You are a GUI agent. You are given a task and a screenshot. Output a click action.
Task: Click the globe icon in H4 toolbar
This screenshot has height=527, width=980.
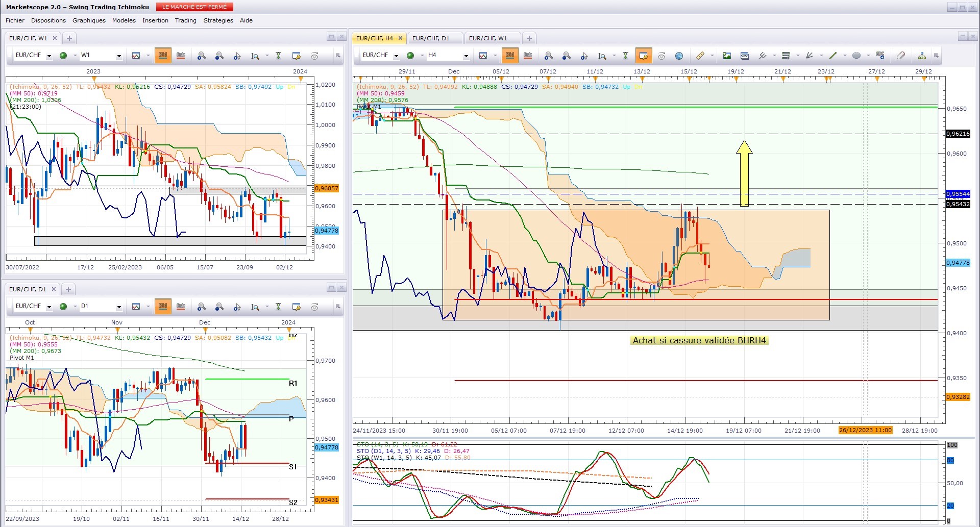tap(679, 55)
